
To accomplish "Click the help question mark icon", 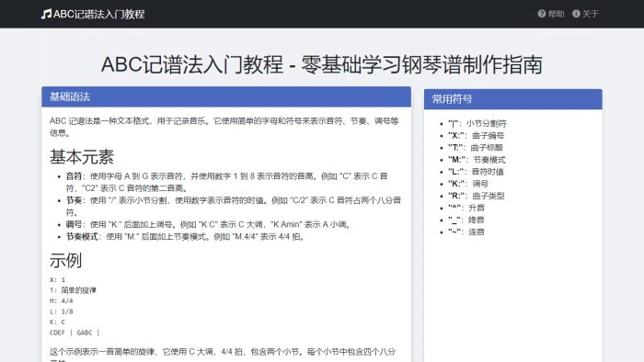I will [x=541, y=14].
